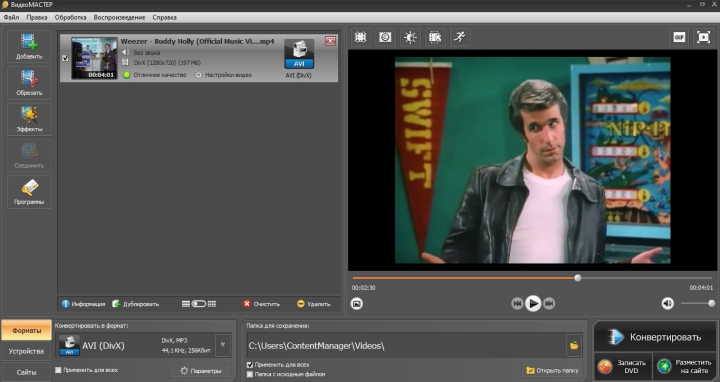This screenshot has width=720, height=382.
Task: Enable Папка с исходным файлом checkbox
Action: (250, 374)
